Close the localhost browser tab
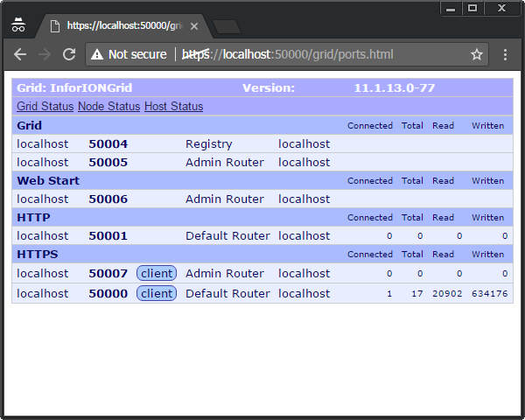This screenshot has width=525, height=420. coord(194,26)
